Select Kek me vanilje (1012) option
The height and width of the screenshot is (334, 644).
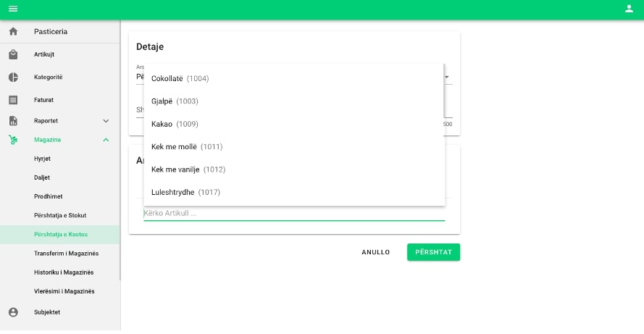coord(188,170)
